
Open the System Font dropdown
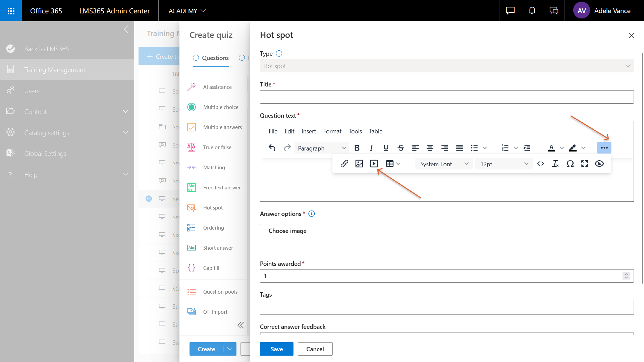tap(444, 164)
